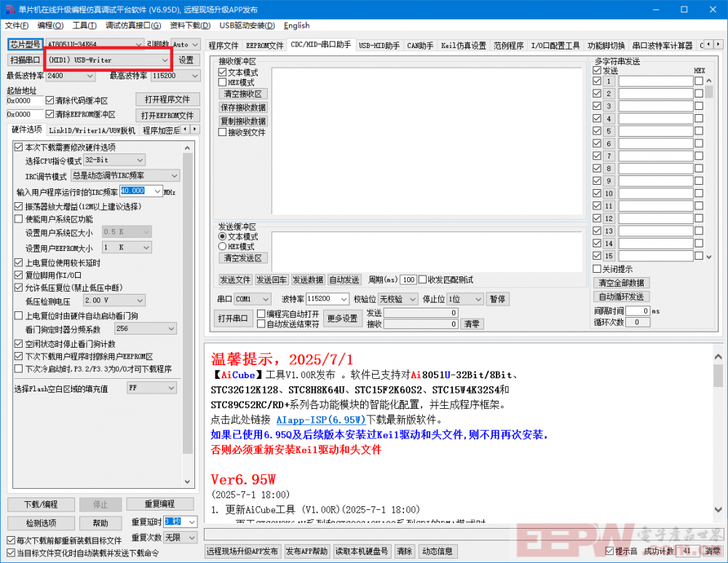Screen dimensions: 728x563
Task: Click the 保存接收数据 button
Action: [243, 108]
